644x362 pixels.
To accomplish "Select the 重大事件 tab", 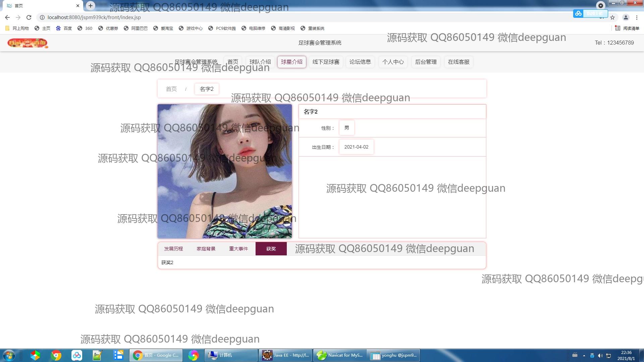I will click(238, 249).
